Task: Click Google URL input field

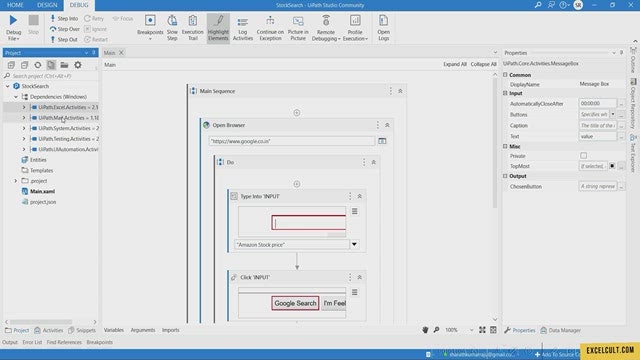Action: 291,141
